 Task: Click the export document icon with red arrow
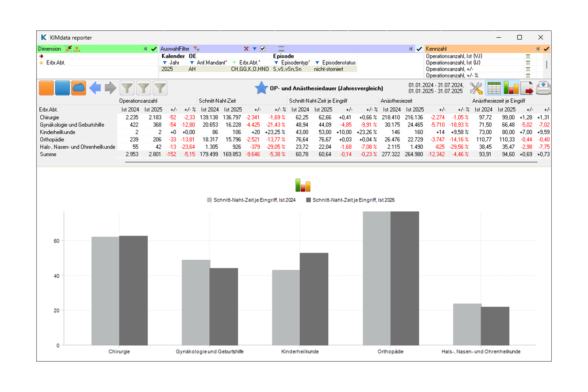click(x=526, y=88)
